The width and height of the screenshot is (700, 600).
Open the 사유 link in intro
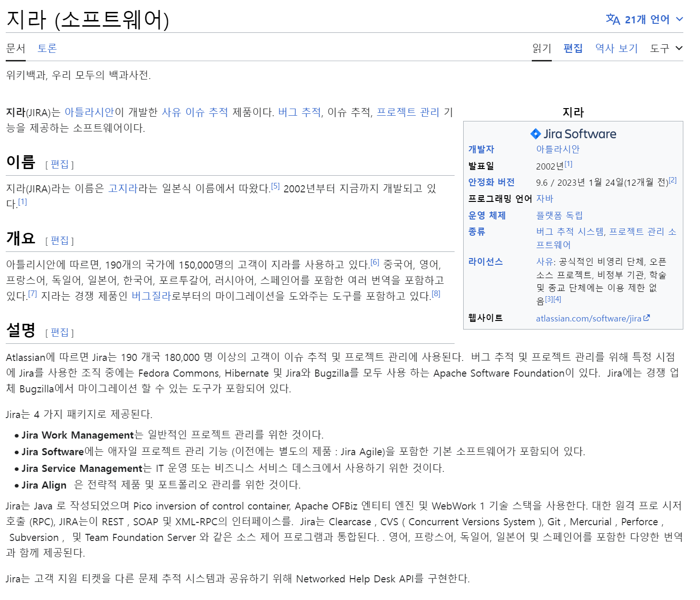click(172, 112)
